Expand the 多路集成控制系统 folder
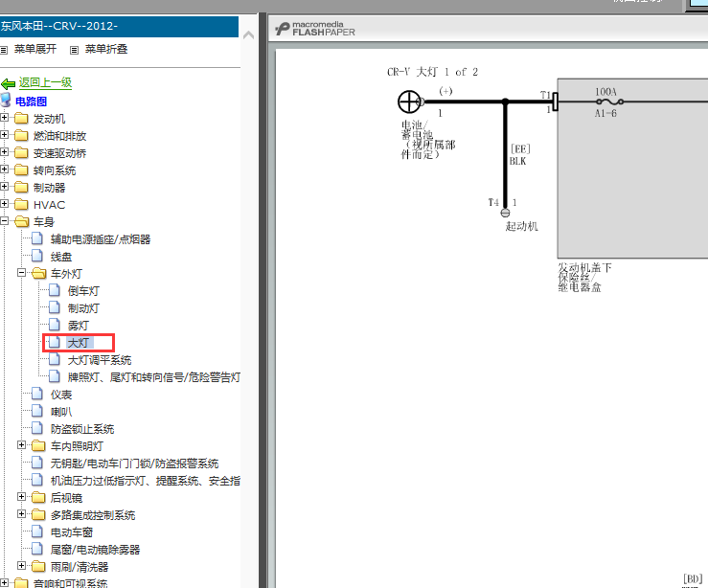The image size is (708, 588). [22, 514]
